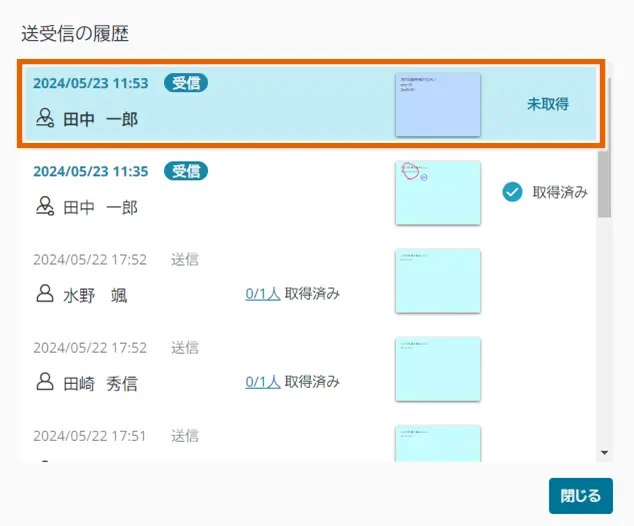Click the 受信 badge on the 11:53 entry

(x=186, y=83)
